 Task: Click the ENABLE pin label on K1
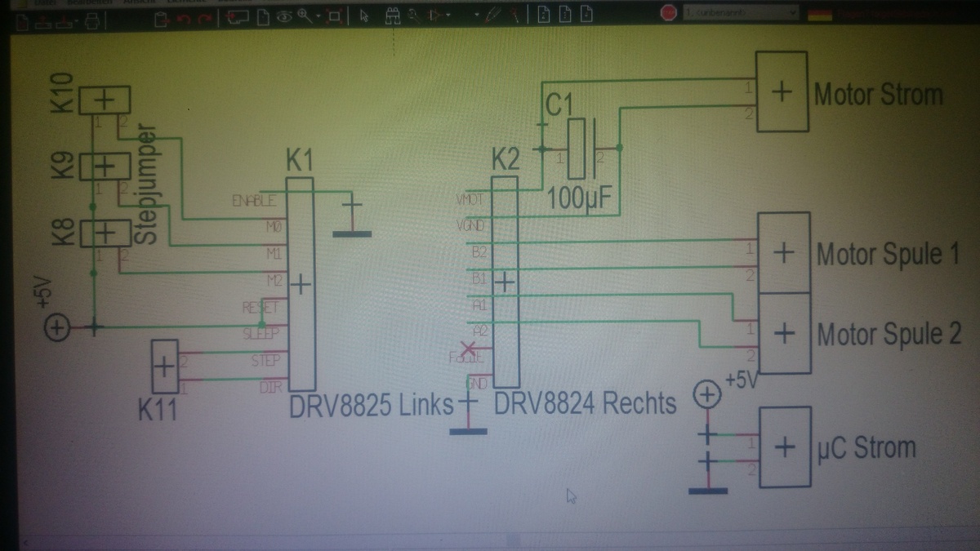[x=254, y=201]
